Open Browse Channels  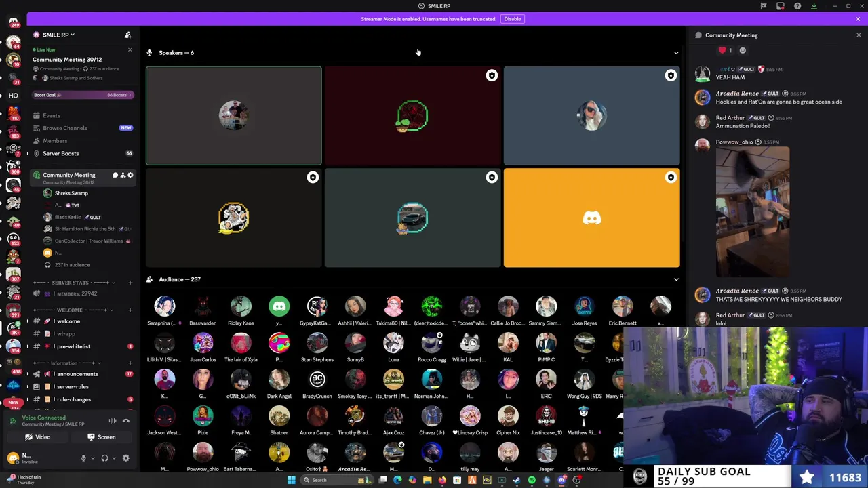[x=65, y=128]
